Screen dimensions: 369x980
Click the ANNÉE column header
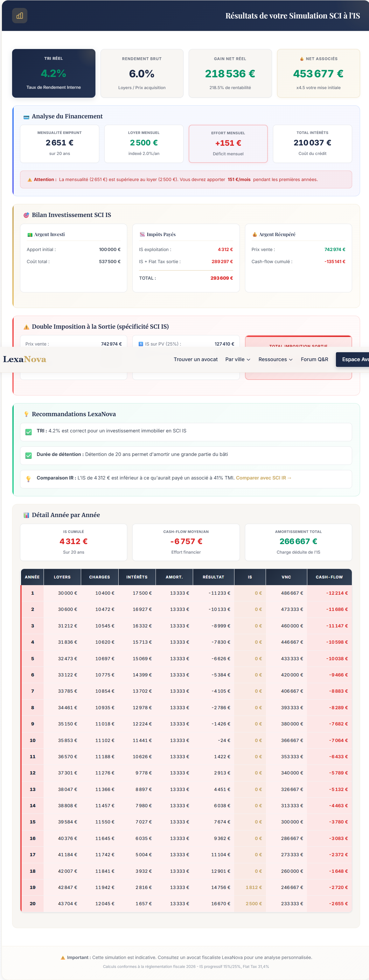pos(32,577)
